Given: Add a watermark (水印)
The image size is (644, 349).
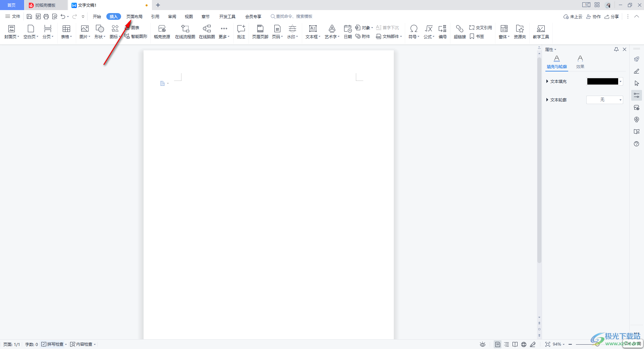Looking at the screenshot, I should [x=292, y=32].
